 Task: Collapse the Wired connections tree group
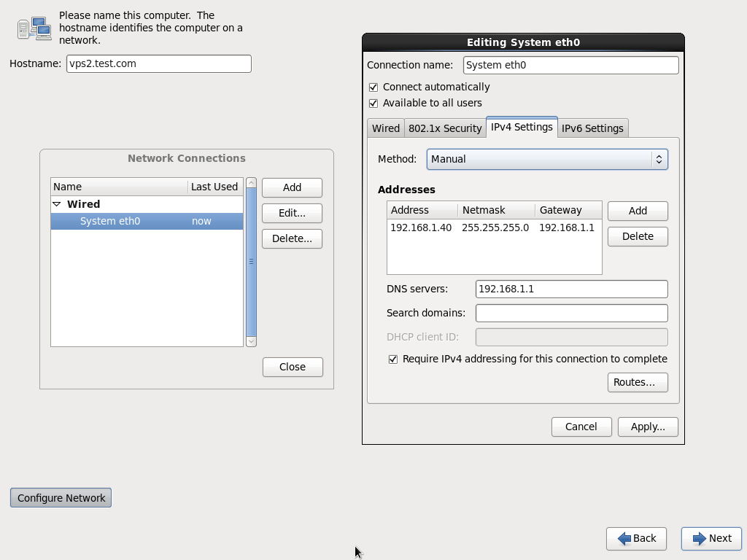click(57, 204)
